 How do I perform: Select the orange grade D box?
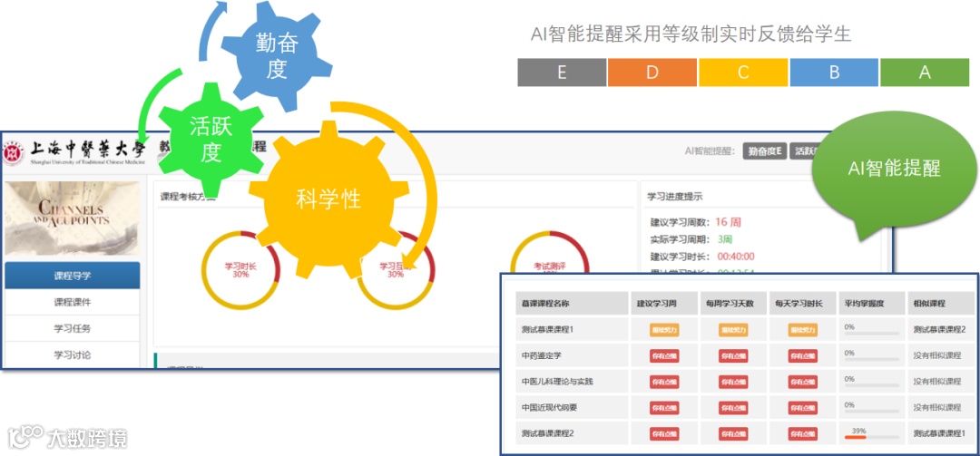point(652,73)
